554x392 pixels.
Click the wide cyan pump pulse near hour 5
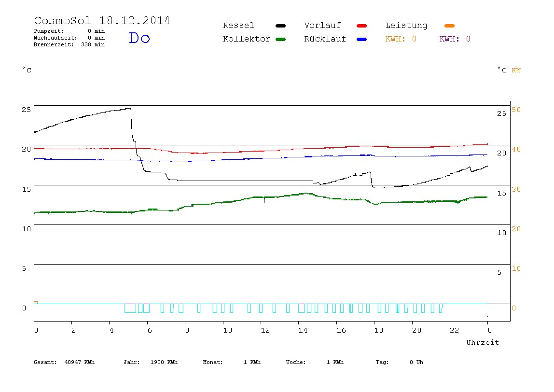(130, 308)
